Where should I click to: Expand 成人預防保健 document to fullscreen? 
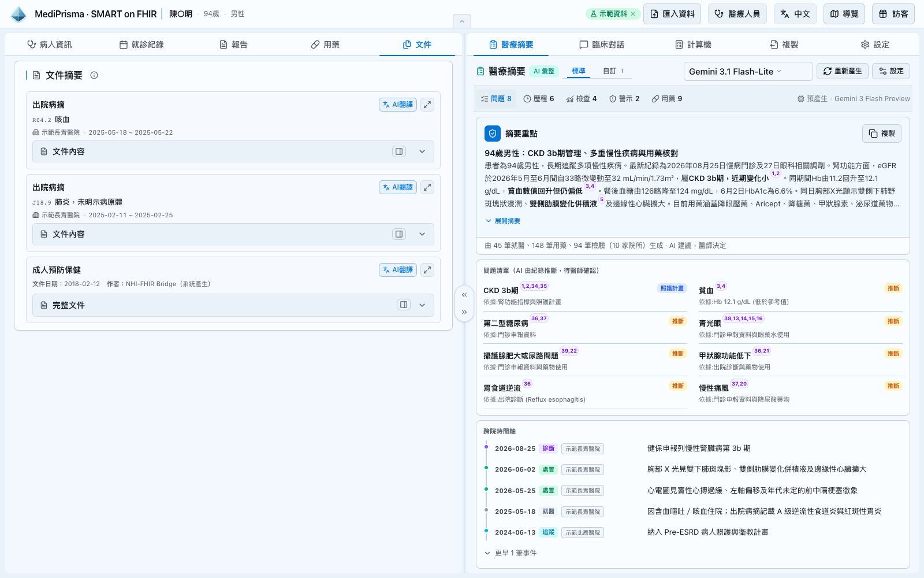coord(427,270)
